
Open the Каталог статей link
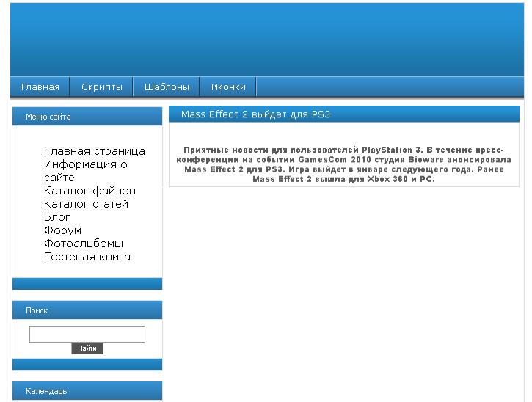pos(86,204)
